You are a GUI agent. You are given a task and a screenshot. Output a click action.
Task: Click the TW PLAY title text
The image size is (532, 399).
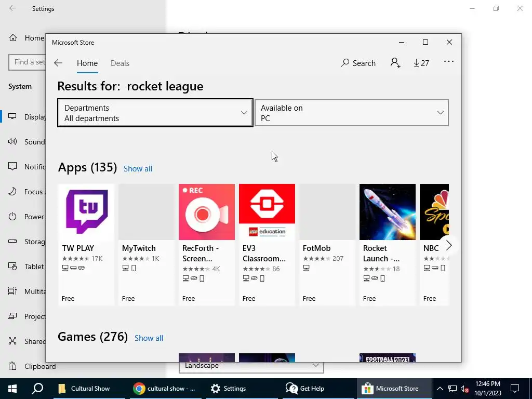pos(78,248)
